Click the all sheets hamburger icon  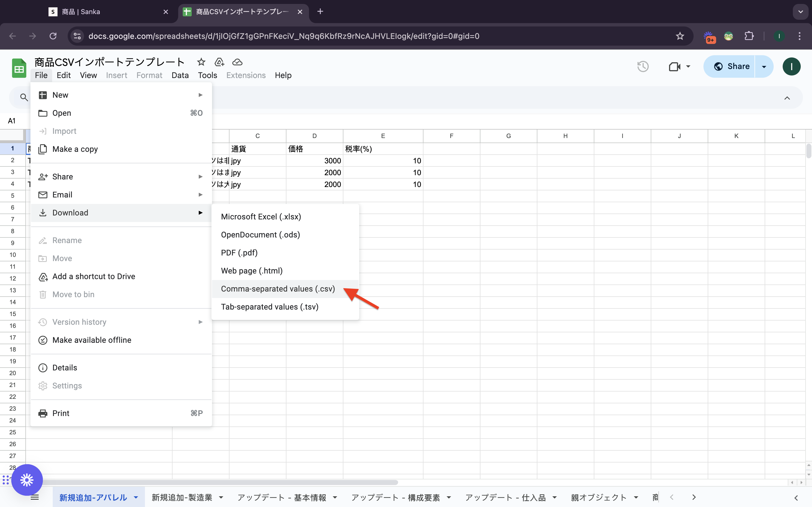(35, 497)
